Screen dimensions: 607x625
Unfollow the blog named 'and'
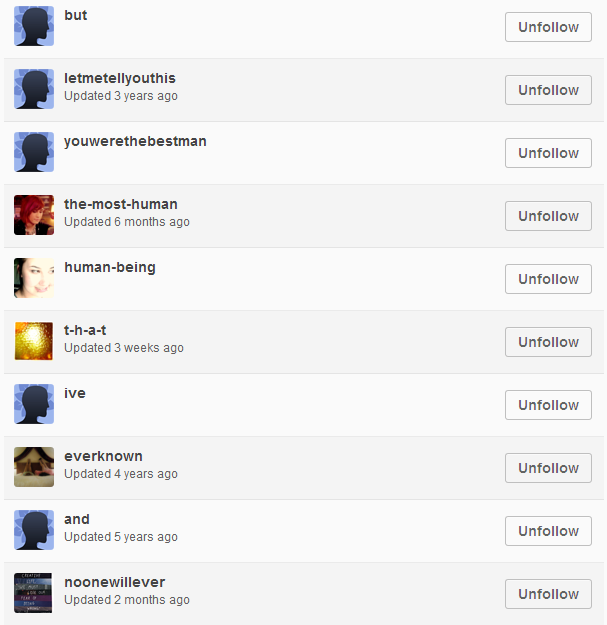pos(548,531)
